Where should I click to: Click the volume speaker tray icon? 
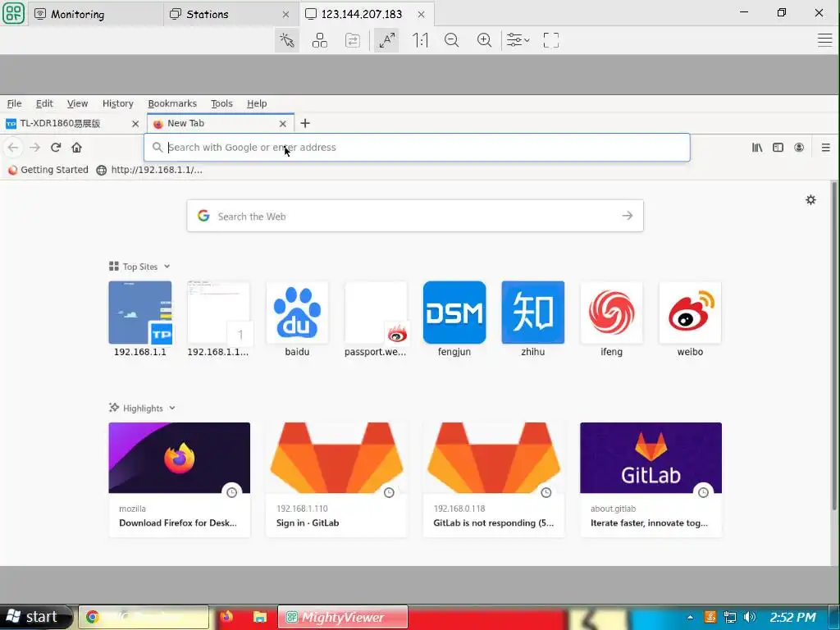click(x=750, y=617)
